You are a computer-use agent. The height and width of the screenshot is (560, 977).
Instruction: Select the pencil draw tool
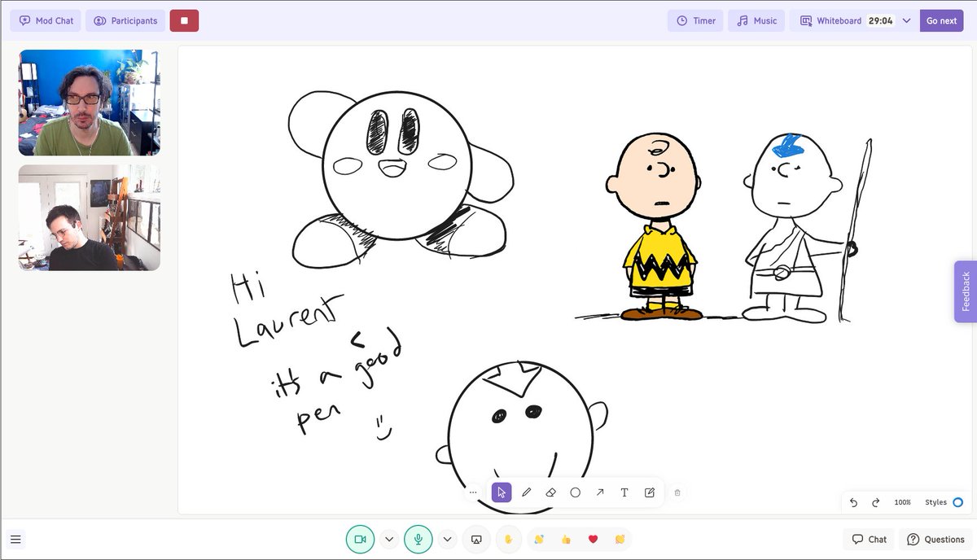527,492
